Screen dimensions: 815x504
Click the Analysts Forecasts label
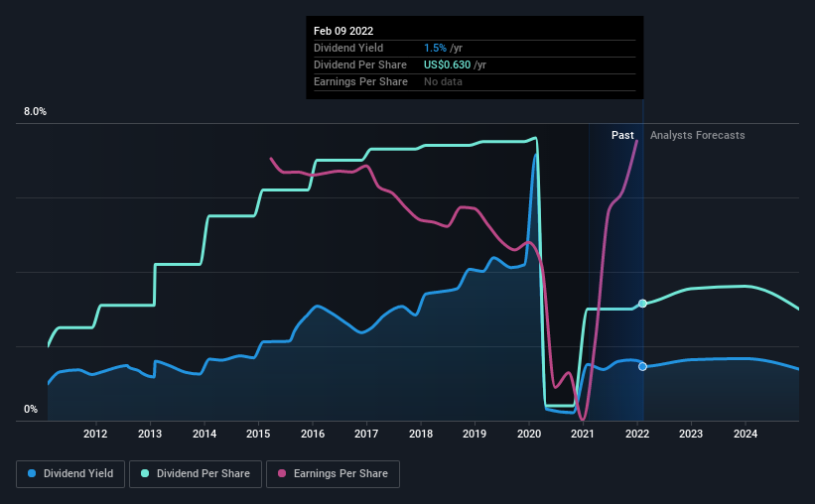[698, 135]
